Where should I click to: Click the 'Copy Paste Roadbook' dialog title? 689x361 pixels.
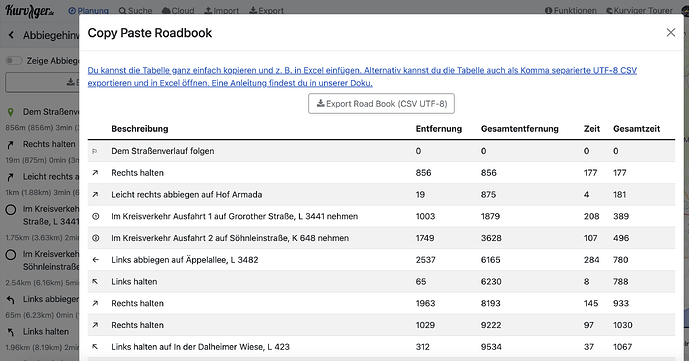pyautogui.click(x=150, y=33)
